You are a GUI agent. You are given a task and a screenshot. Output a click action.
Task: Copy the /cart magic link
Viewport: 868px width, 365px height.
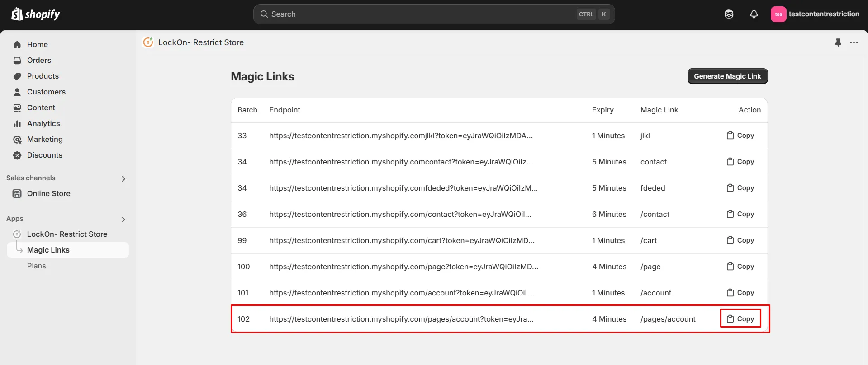[x=740, y=240]
